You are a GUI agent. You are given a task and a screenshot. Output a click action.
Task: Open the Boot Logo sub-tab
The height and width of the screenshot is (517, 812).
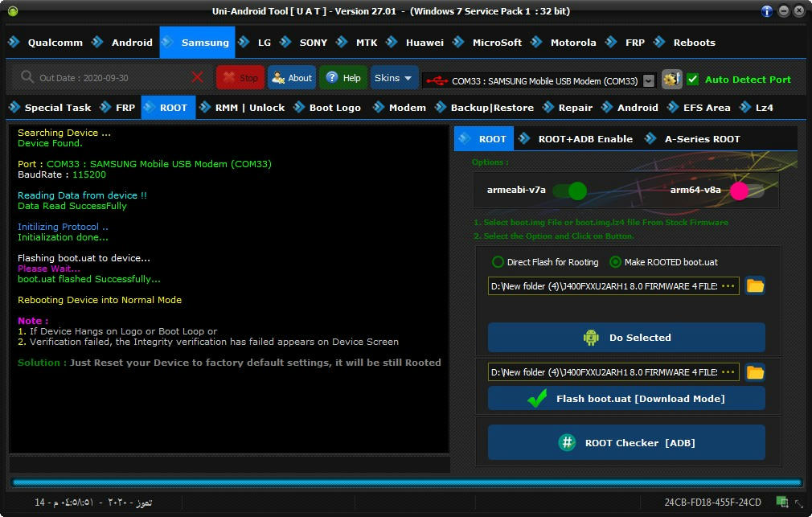[x=328, y=108]
